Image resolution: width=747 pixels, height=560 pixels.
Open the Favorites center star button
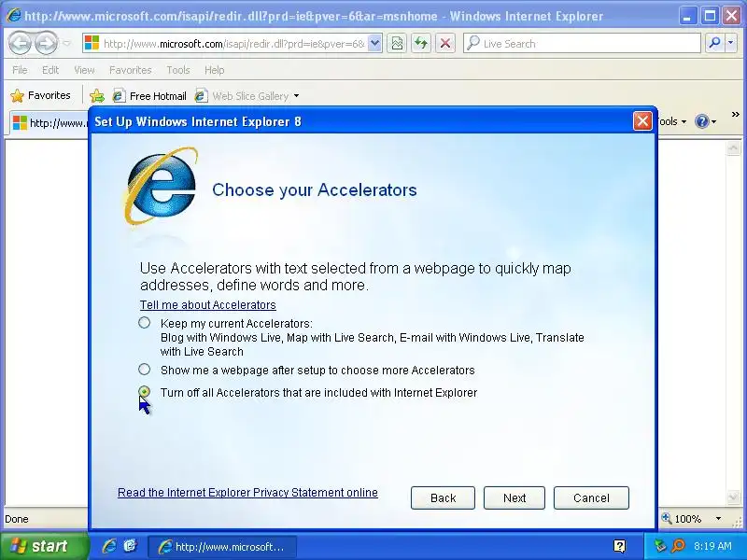pos(40,95)
